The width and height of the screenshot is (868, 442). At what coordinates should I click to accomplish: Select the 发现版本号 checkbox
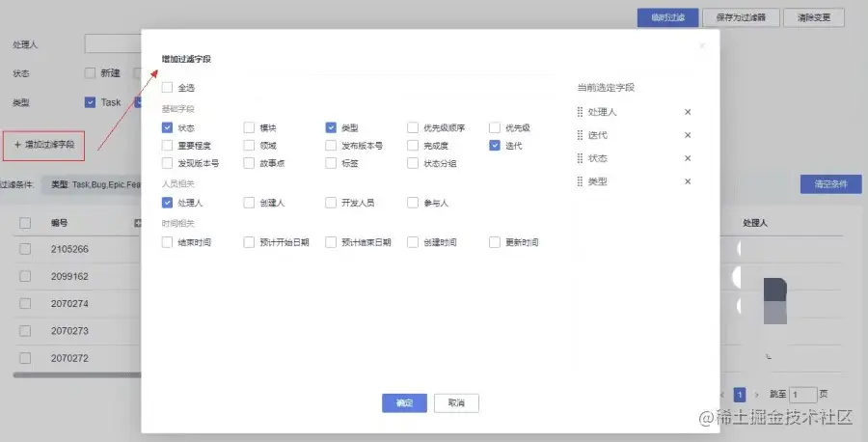click(x=167, y=163)
